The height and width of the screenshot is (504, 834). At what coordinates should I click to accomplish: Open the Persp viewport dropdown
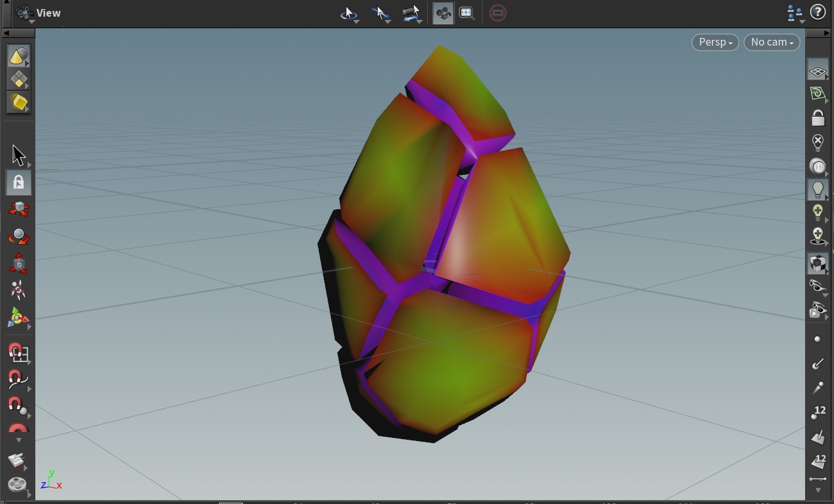[x=714, y=42]
